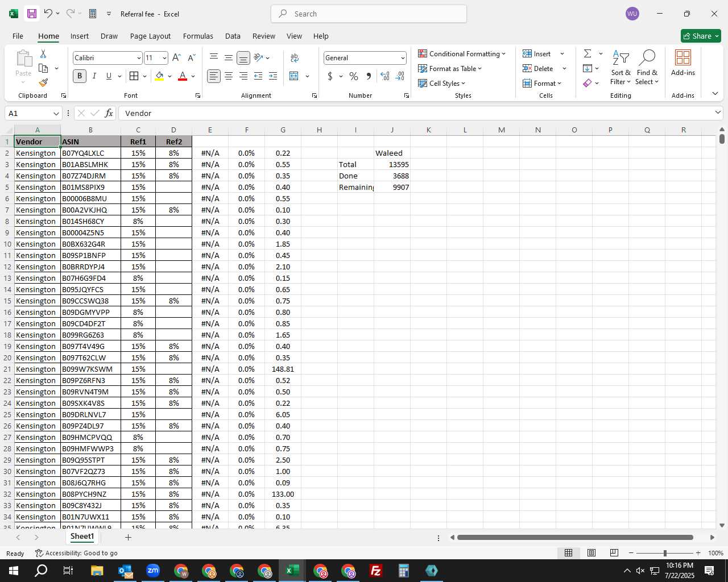This screenshot has height=582, width=728.
Task: Apply the red Font Color swatch
Action: [x=183, y=76]
